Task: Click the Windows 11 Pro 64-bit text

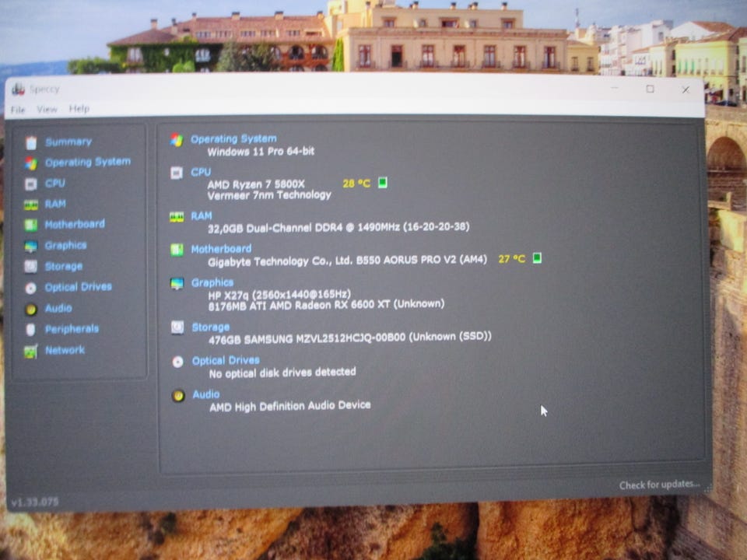Action: 261,152
